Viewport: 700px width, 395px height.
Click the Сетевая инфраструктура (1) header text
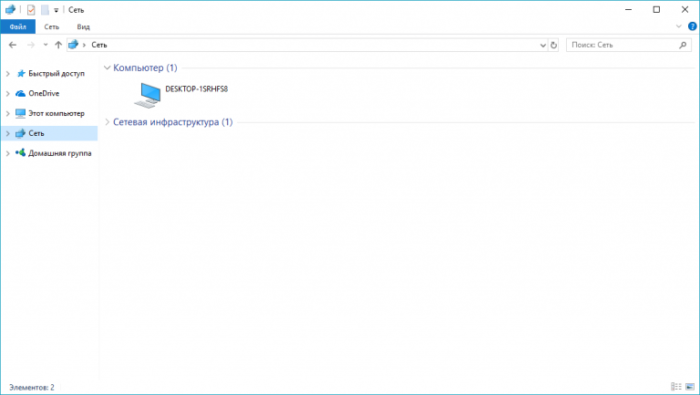pyautogui.click(x=173, y=122)
